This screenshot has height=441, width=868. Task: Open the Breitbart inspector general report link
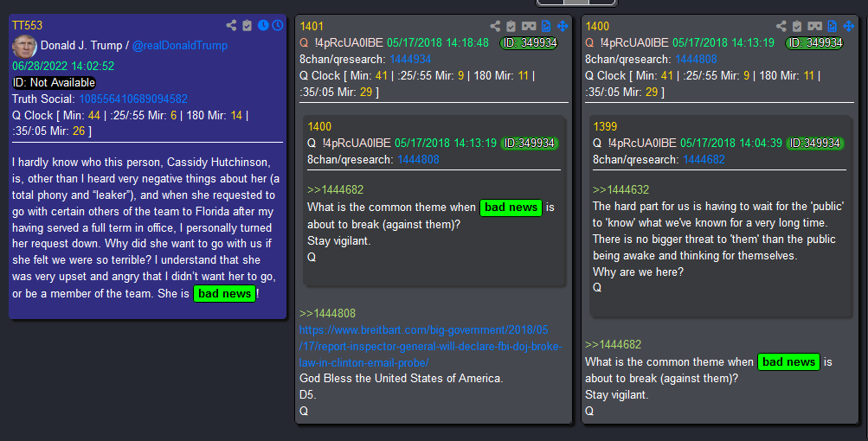click(x=431, y=347)
